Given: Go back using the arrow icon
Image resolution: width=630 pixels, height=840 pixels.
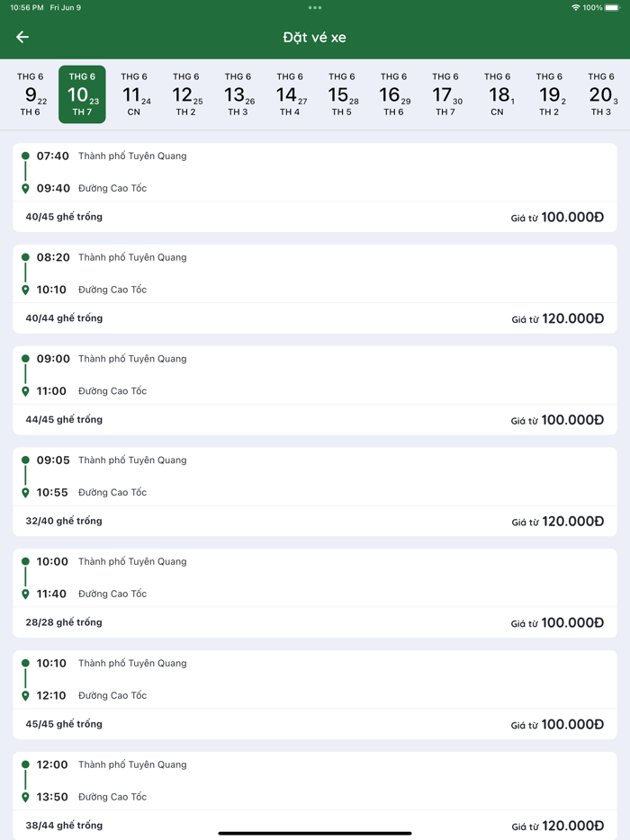Looking at the screenshot, I should tap(22, 37).
